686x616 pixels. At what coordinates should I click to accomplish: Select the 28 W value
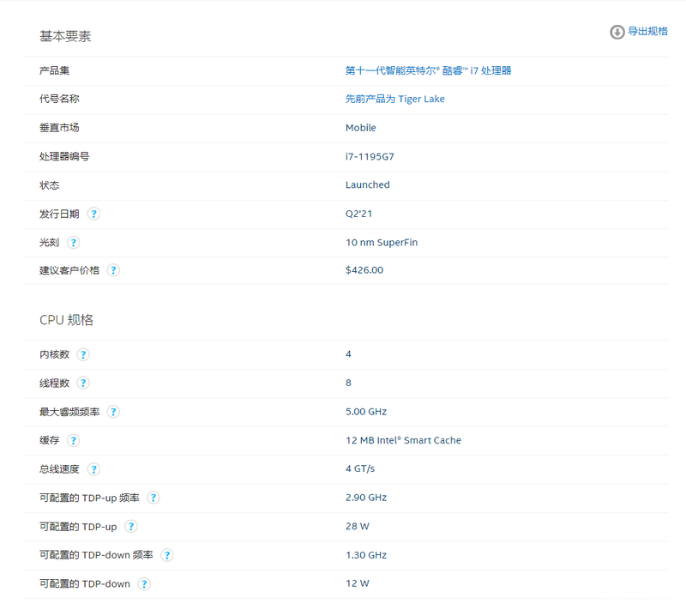pos(357,526)
